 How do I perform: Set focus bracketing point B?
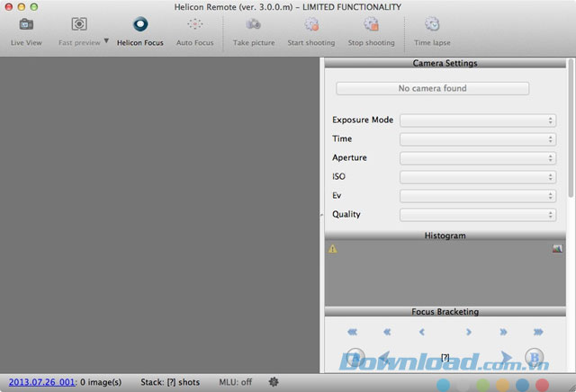(533, 356)
